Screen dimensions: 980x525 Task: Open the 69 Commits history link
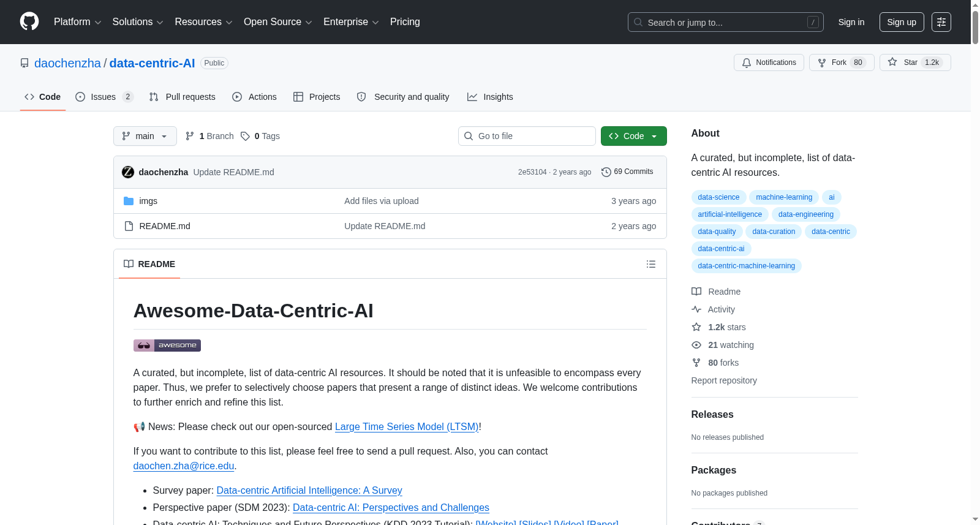point(627,172)
